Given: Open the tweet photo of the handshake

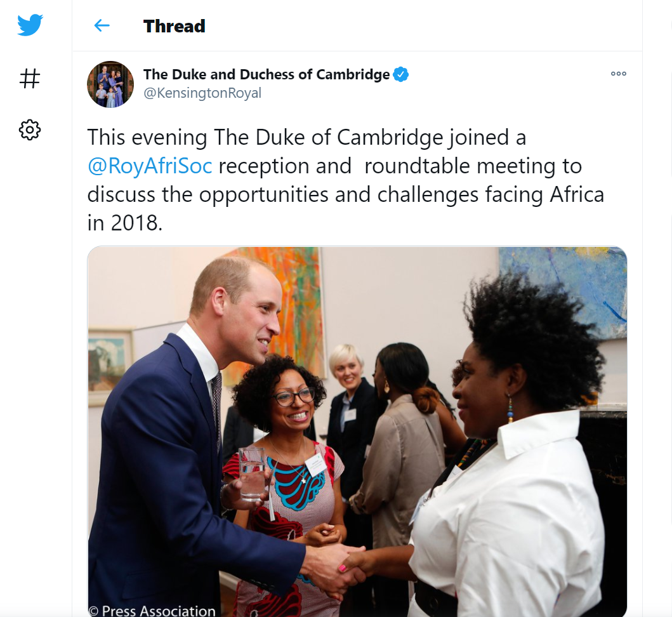Looking at the screenshot, I should pyautogui.click(x=357, y=432).
